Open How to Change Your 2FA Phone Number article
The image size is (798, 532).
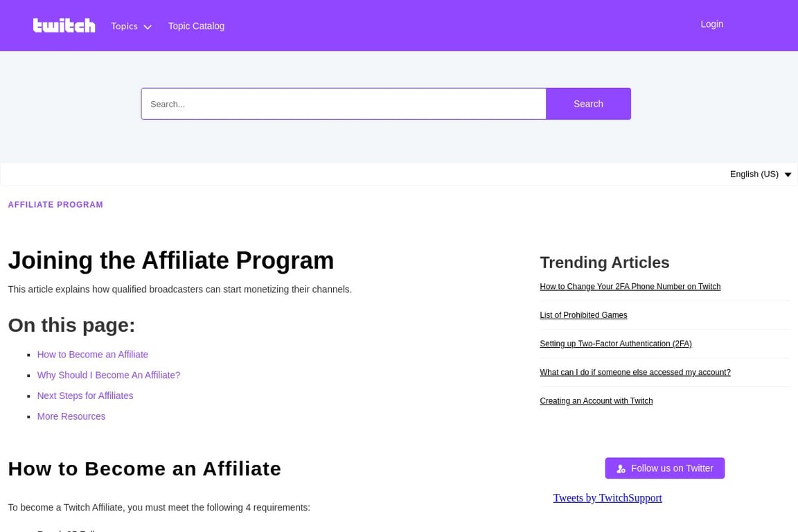pyautogui.click(x=630, y=287)
